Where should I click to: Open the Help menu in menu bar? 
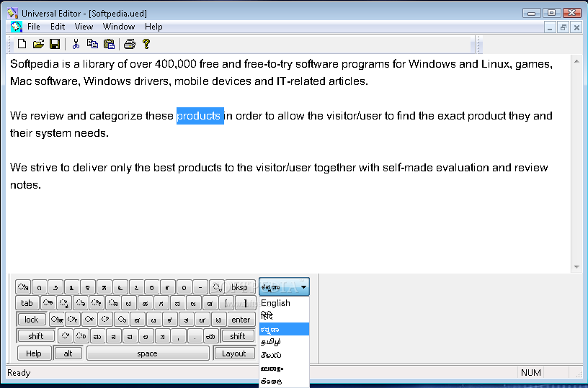tap(153, 27)
